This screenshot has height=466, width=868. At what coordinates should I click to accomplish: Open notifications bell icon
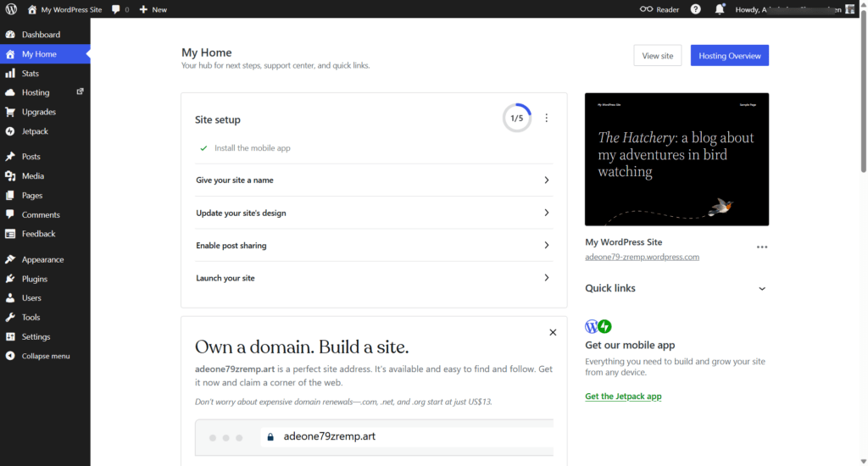point(720,8)
